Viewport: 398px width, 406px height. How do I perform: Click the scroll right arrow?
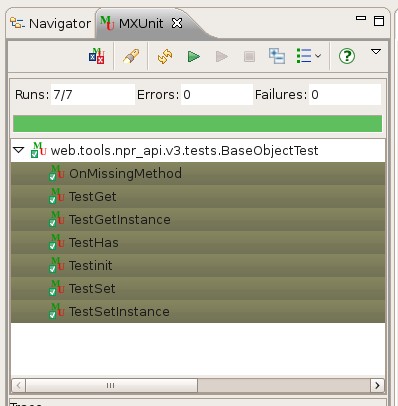[377, 386]
